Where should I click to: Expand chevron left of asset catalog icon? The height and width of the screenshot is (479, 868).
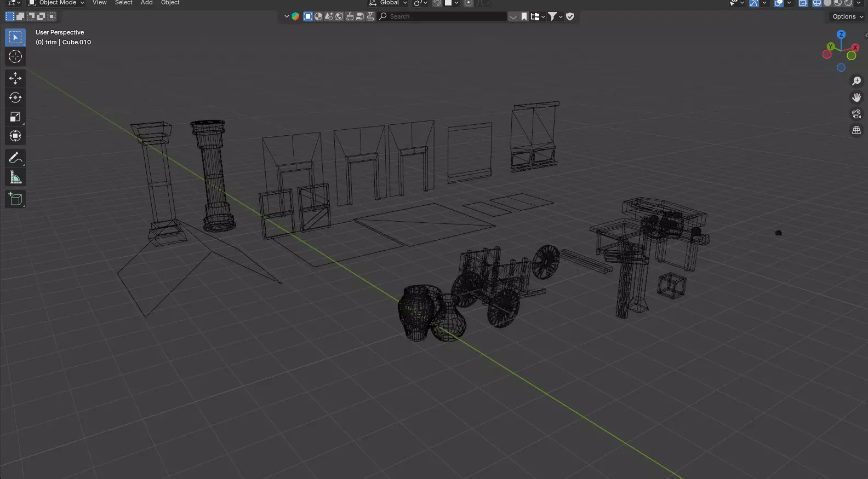click(287, 16)
